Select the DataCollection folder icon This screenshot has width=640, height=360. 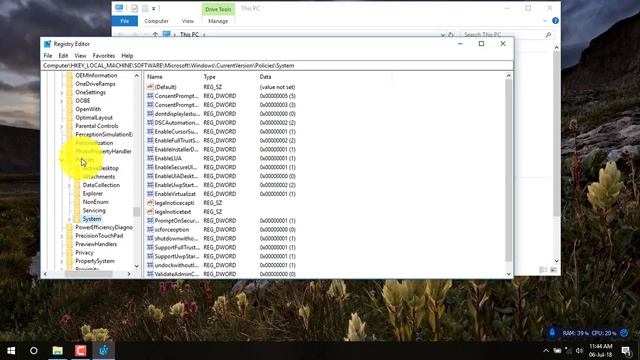tap(77, 185)
